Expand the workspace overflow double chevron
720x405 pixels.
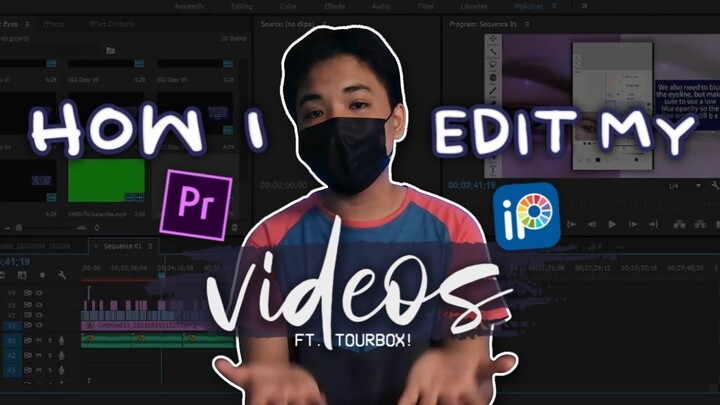tap(585, 6)
